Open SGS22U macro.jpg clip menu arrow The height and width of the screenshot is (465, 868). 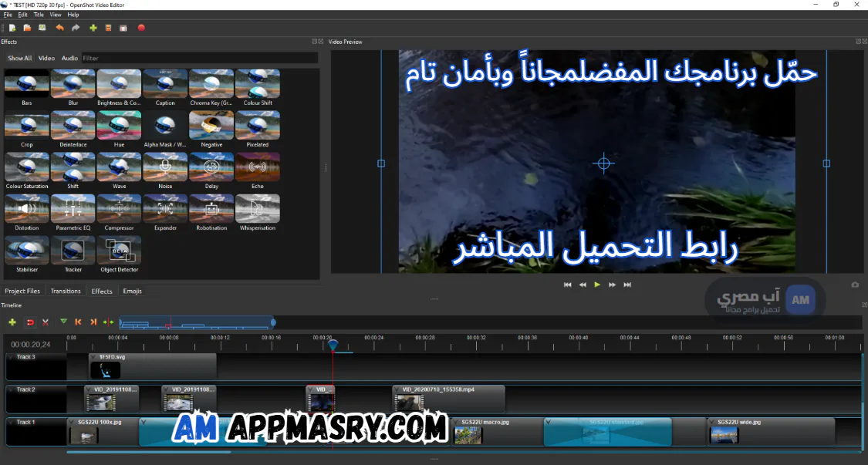(x=457, y=423)
